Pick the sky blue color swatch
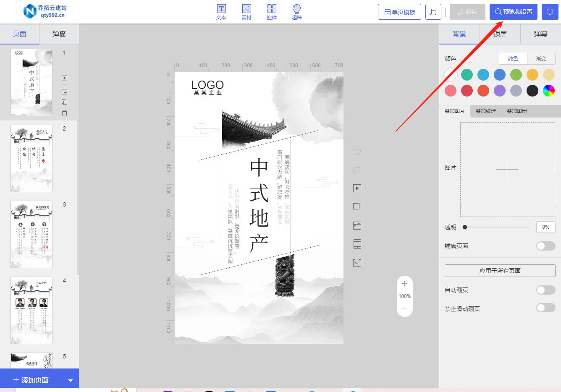The width and height of the screenshot is (561, 392). click(483, 75)
